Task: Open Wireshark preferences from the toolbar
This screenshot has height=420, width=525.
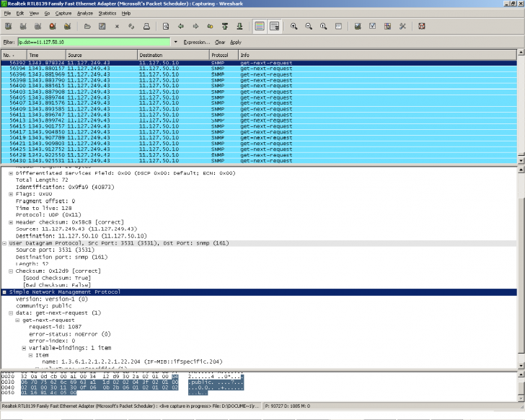Action: [x=402, y=26]
